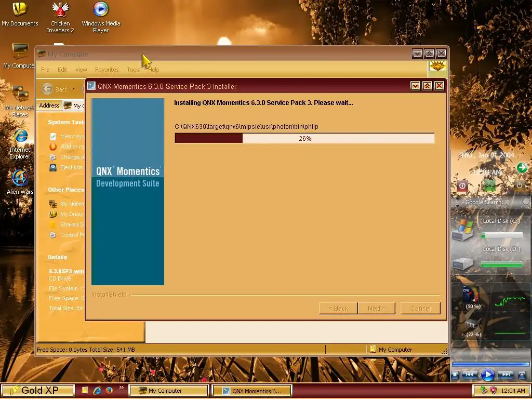This screenshot has height=399, width=532.
Task: Open the My Documents desktop icon
Action: click(x=20, y=14)
